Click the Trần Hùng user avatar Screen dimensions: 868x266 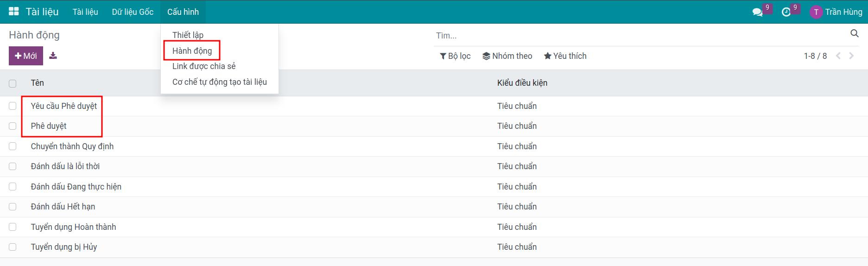coord(816,12)
